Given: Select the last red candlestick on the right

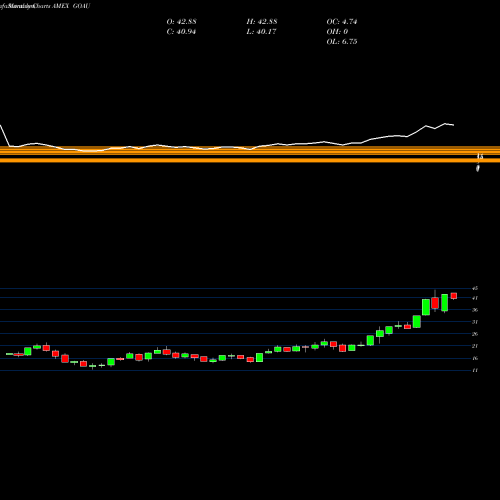Looking at the screenshot, I should (x=454, y=296).
